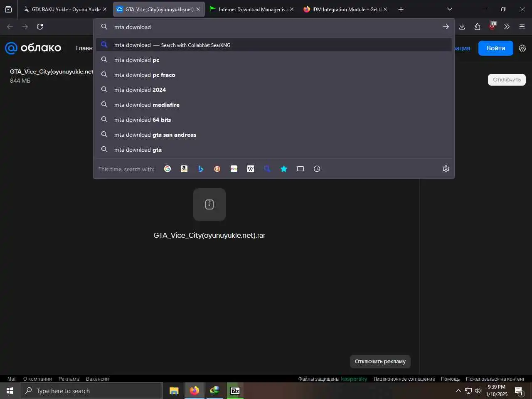Open the Internet Download Manager taskbar icon

[x=215, y=391]
